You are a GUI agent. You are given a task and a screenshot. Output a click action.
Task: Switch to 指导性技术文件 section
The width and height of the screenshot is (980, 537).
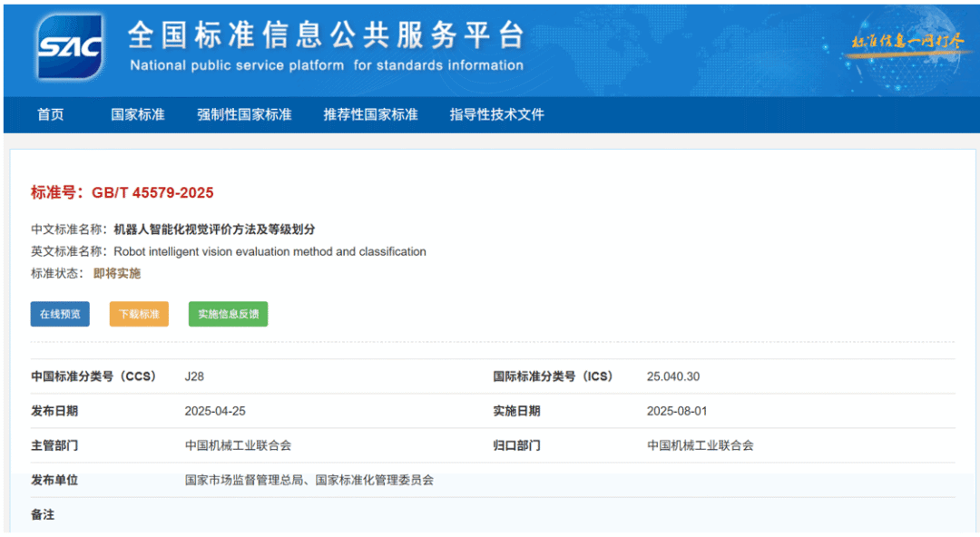pos(496,115)
